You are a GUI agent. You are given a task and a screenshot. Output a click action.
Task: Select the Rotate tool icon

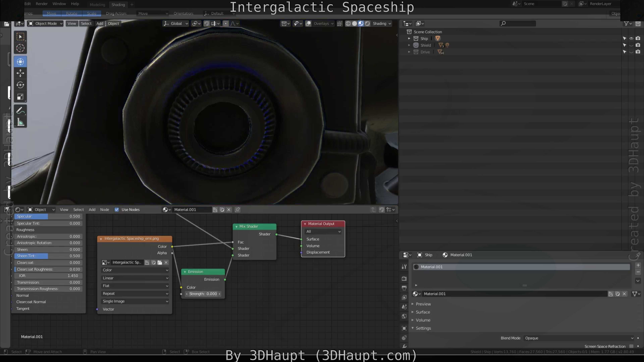coord(20,85)
